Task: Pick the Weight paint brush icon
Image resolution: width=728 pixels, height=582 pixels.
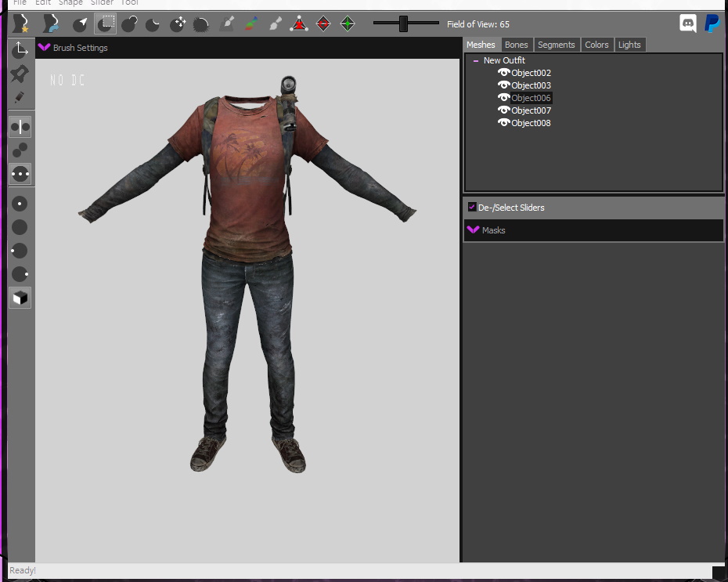Action: (227, 23)
